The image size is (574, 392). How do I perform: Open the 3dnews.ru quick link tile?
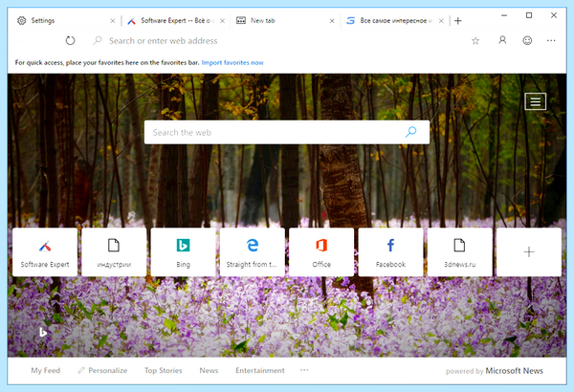point(460,251)
